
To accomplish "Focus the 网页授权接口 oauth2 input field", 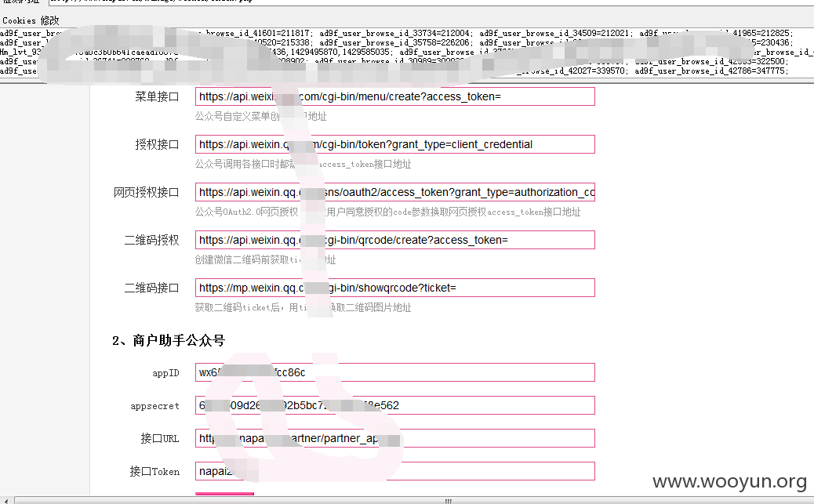I will (394, 192).
